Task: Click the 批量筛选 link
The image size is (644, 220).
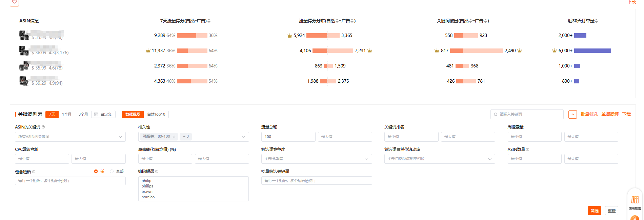Action: point(589,115)
